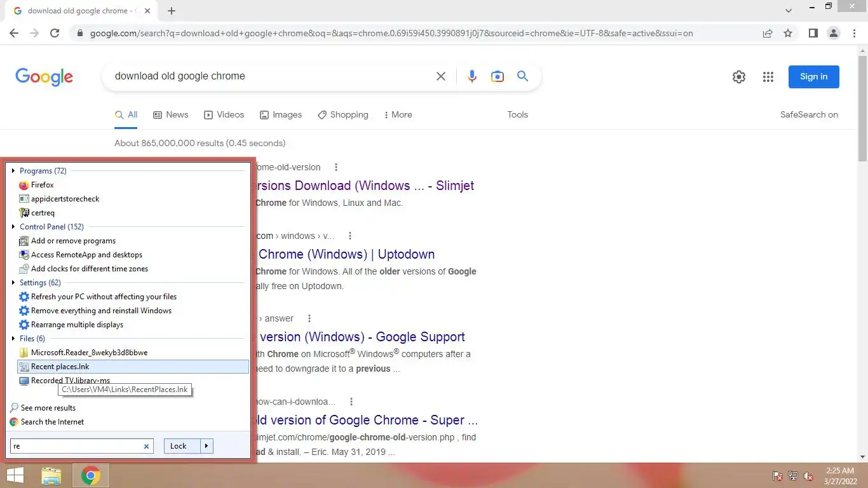The height and width of the screenshot is (488, 868).
Task: Switch to the Shopping tab
Action: tap(343, 115)
